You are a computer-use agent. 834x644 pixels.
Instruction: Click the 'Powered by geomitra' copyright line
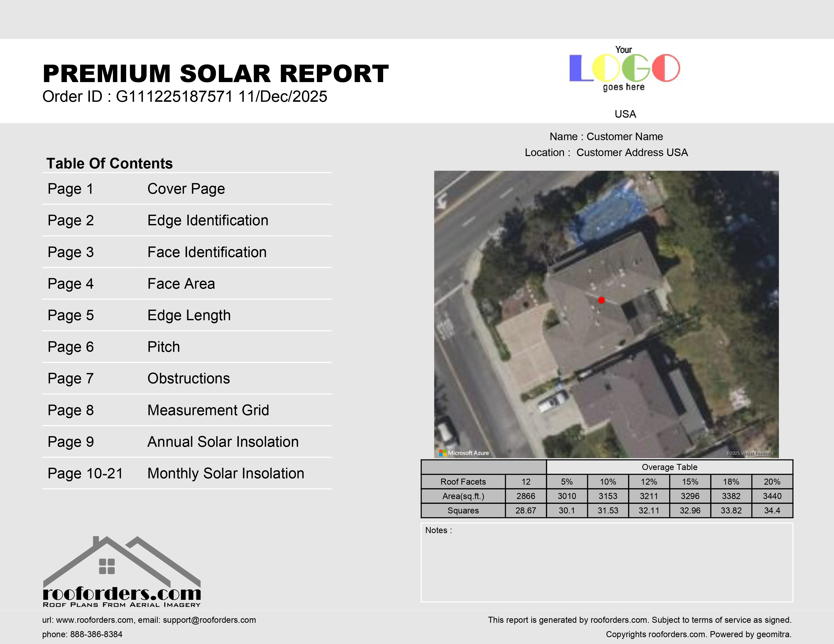(x=699, y=634)
